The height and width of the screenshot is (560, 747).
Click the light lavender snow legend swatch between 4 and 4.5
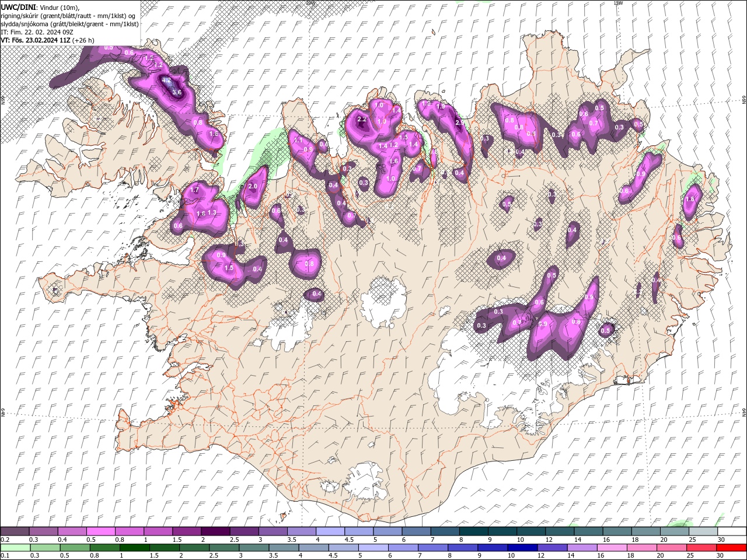(x=330, y=531)
